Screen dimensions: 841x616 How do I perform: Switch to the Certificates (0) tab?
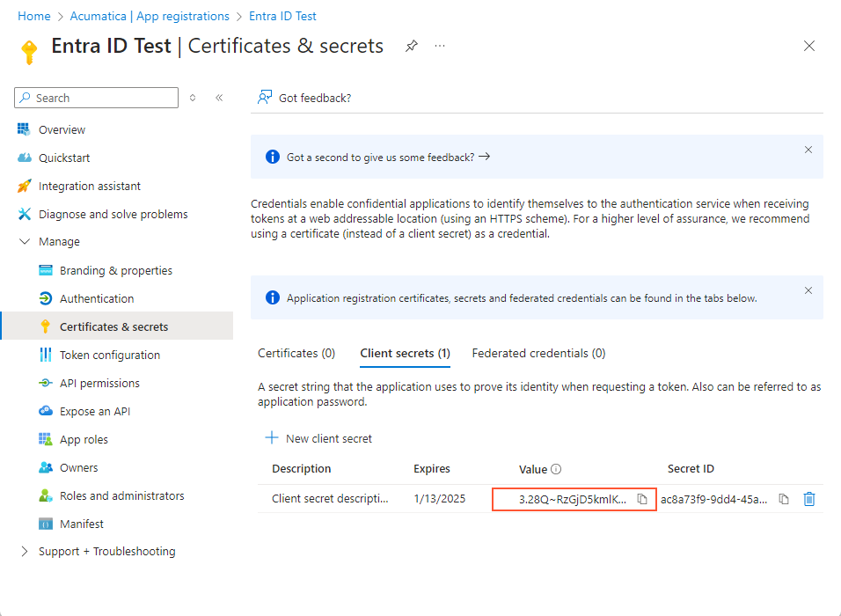pos(296,353)
